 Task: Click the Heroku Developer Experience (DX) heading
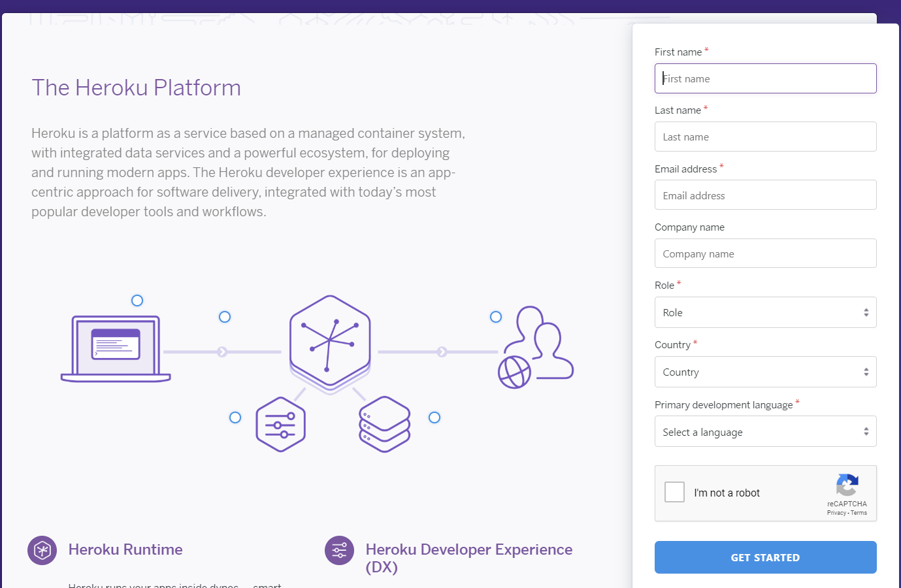pyautogui.click(x=469, y=558)
